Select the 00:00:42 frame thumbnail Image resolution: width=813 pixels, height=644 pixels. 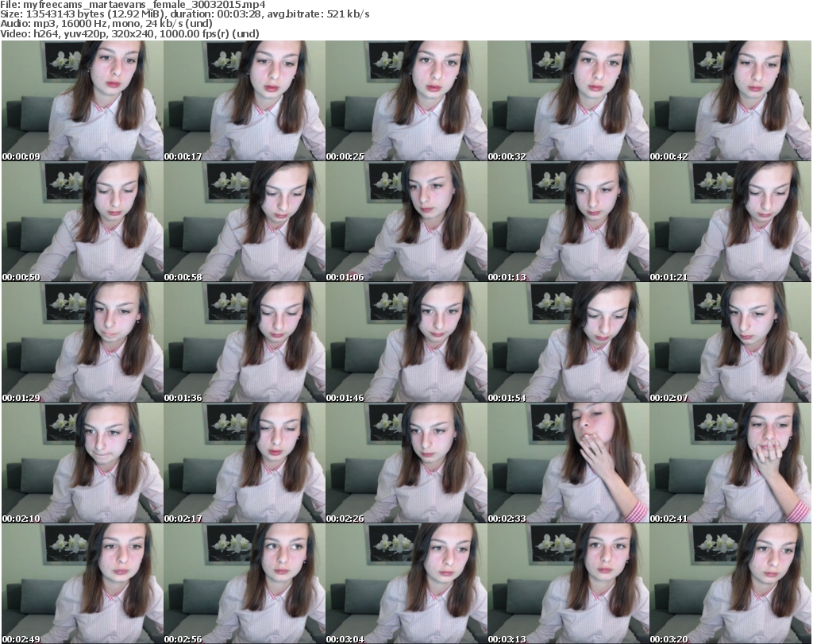730,101
